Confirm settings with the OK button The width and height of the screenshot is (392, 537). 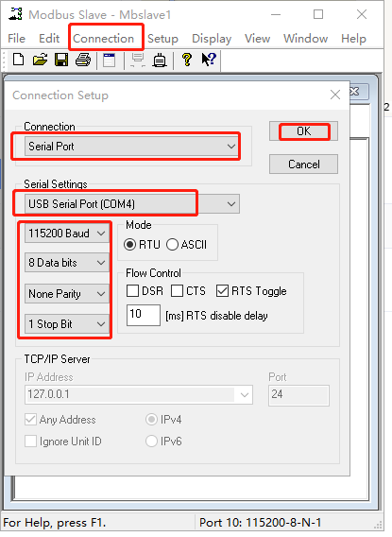pos(303,130)
